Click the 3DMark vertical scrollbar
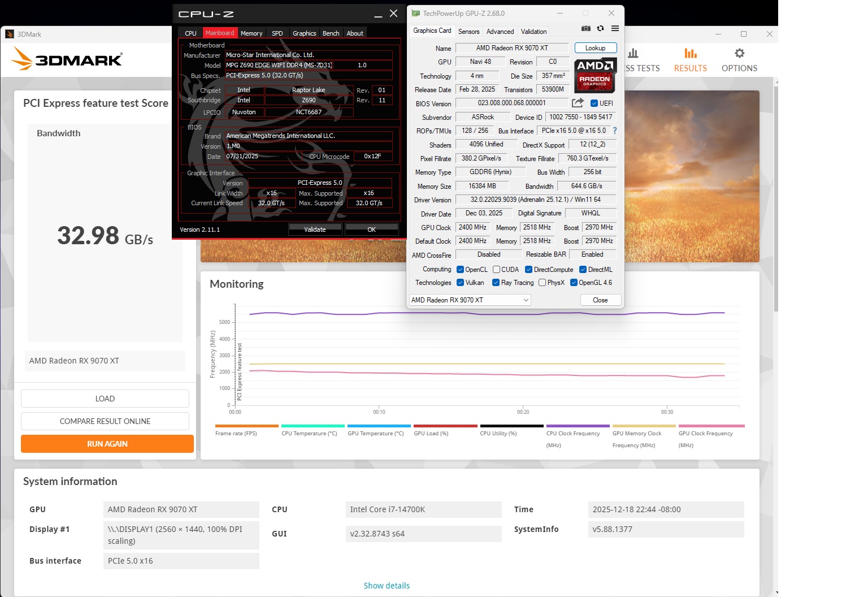Viewport: 868px width, 597px height. 776,198
